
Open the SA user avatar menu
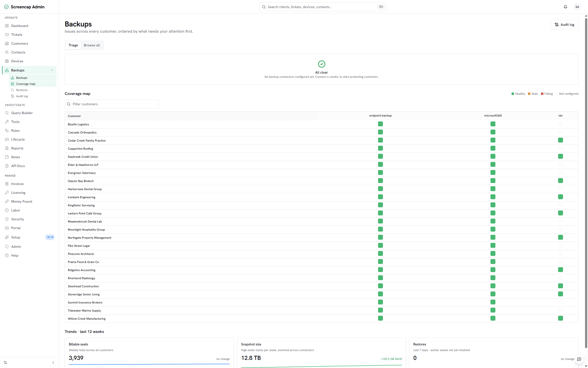coord(577,7)
